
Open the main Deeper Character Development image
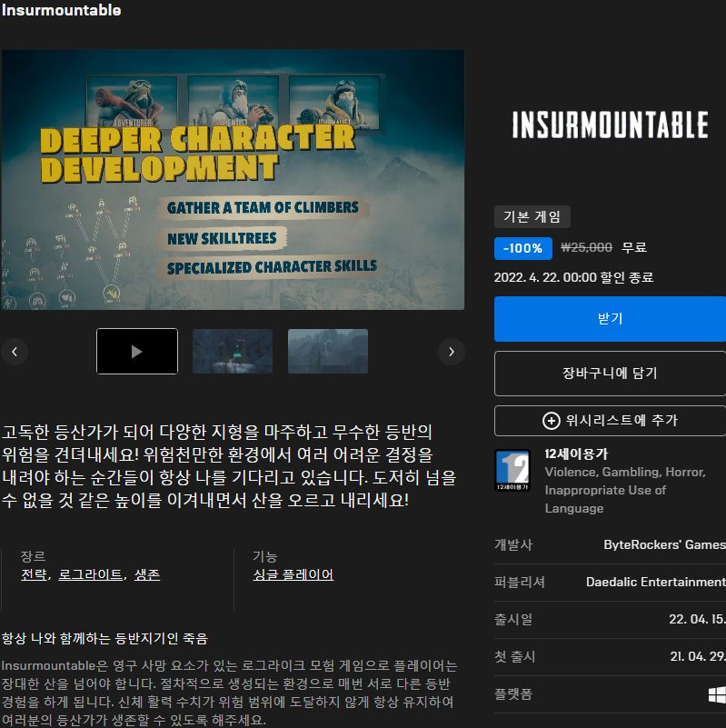(x=233, y=180)
